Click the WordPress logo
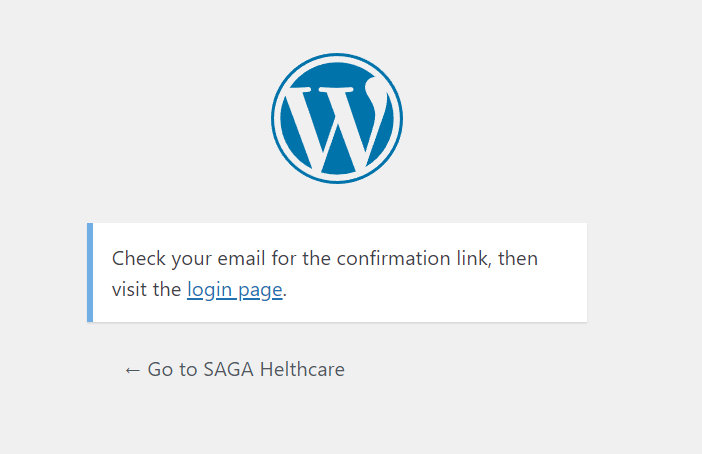 click(x=337, y=118)
